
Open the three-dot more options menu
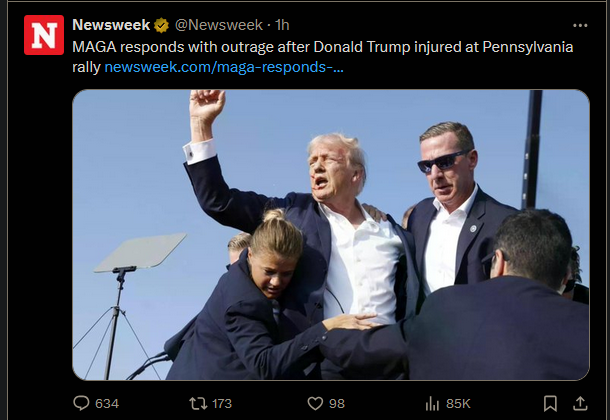pyautogui.click(x=580, y=26)
